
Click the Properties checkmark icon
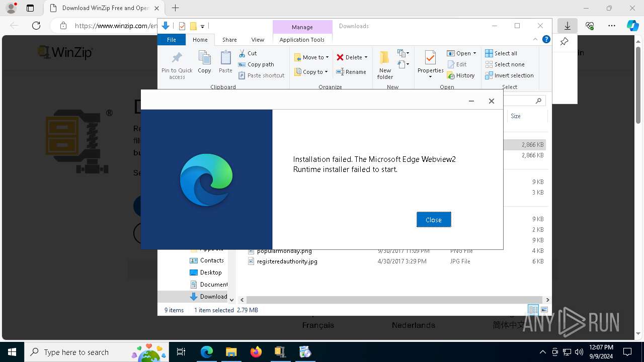(x=430, y=58)
